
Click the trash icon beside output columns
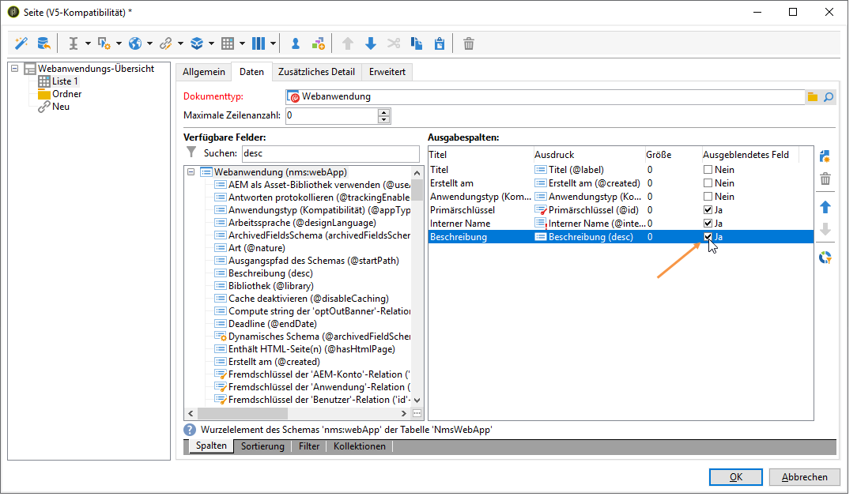point(825,179)
